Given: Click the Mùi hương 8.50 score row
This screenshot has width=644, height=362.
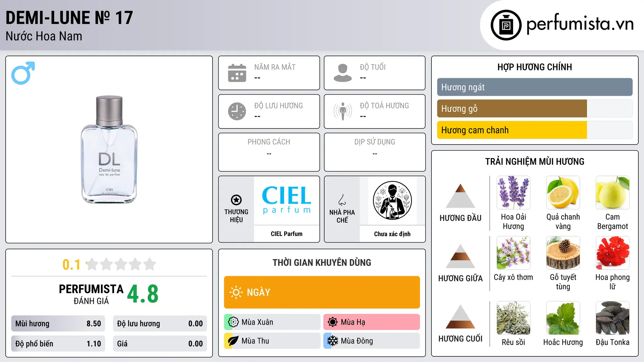Looking at the screenshot, I should click(x=58, y=324).
